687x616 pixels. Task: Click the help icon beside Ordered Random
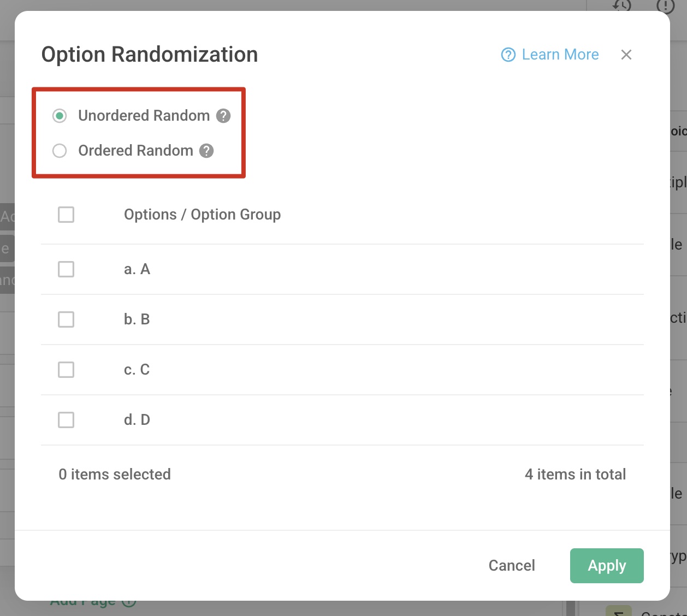(x=206, y=151)
